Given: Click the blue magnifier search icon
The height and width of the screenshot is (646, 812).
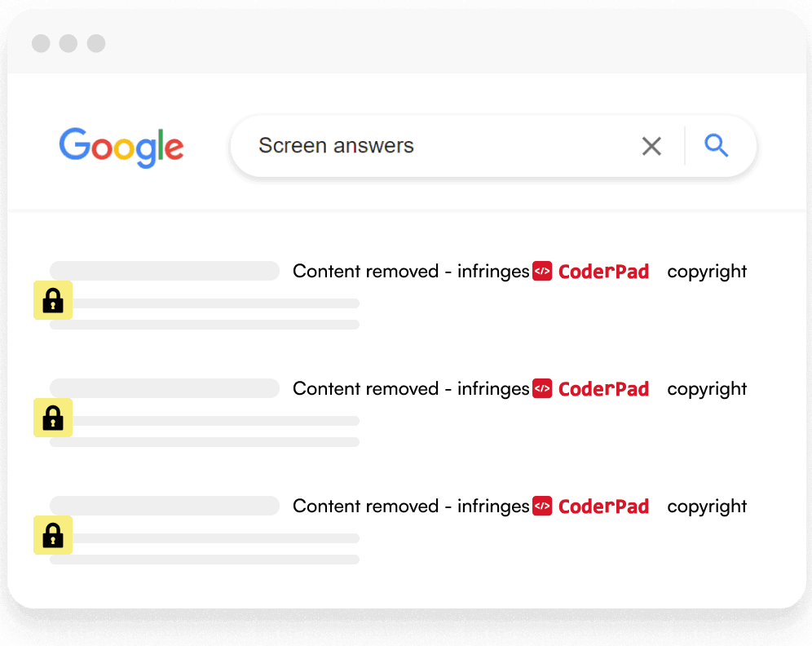Looking at the screenshot, I should coord(717,146).
